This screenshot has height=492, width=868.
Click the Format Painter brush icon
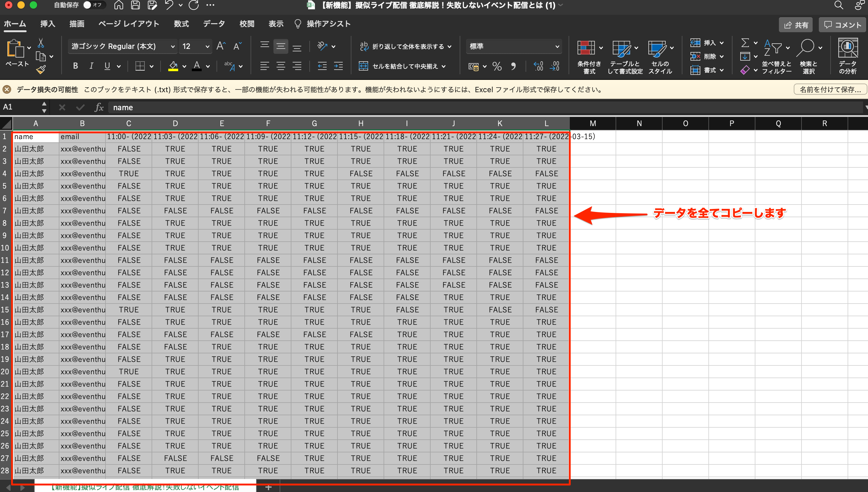(x=41, y=70)
